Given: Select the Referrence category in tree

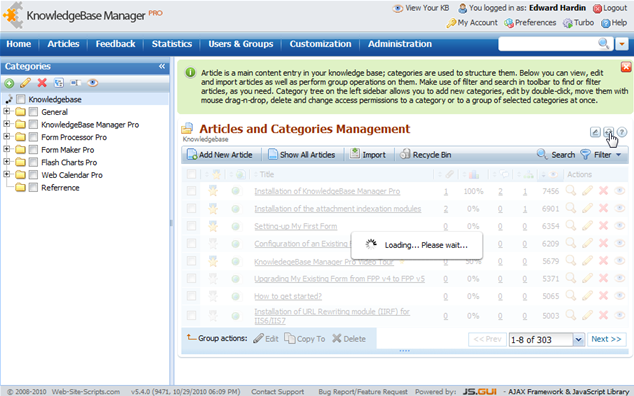Looking at the screenshot, I should click(x=60, y=188).
